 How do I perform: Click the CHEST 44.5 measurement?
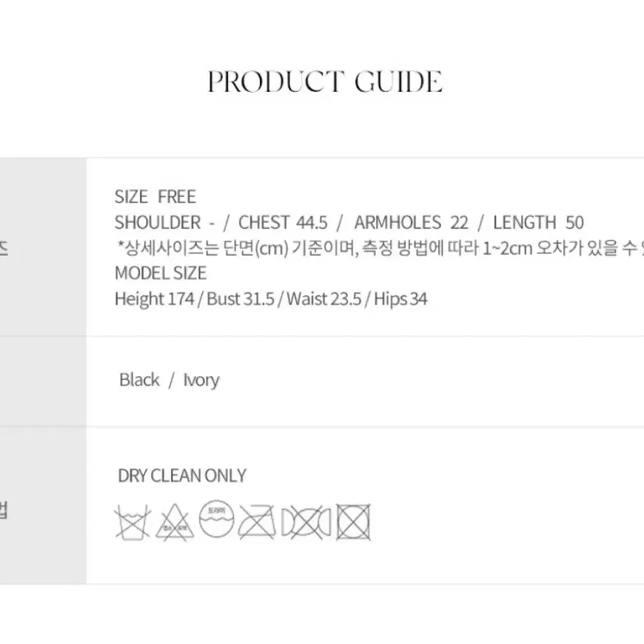283,223
